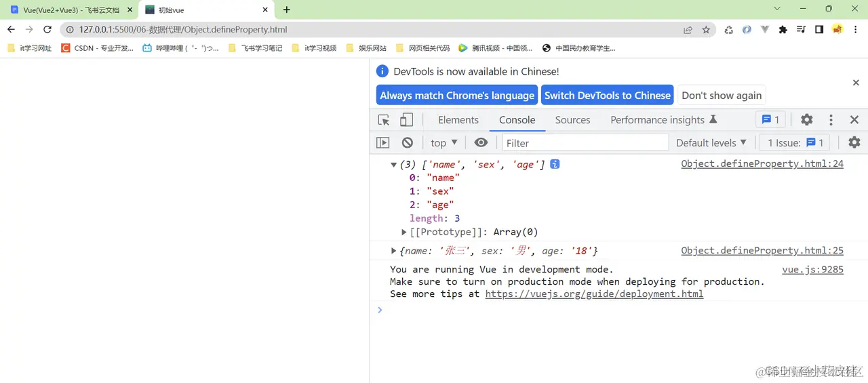The height and width of the screenshot is (383, 868).
Task: Open the CSDN bookmark
Action: tap(98, 48)
